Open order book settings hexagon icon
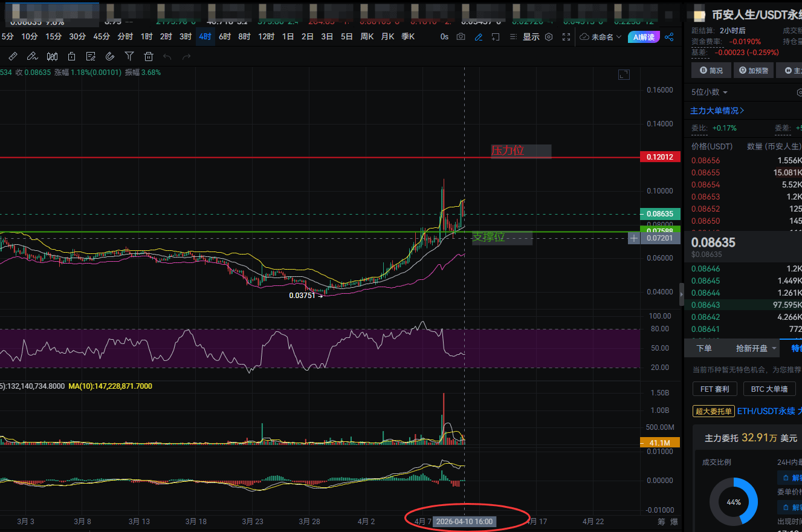 tap(800, 92)
